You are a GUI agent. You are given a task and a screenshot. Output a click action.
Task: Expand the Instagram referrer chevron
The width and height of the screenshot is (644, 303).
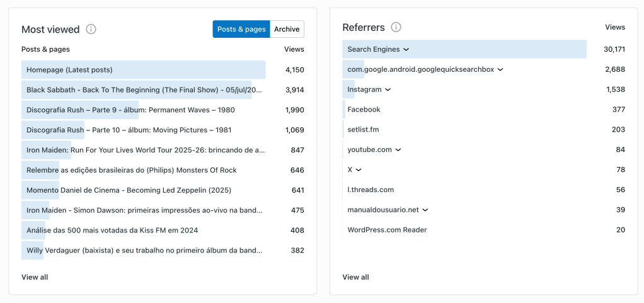pyautogui.click(x=388, y=89)
